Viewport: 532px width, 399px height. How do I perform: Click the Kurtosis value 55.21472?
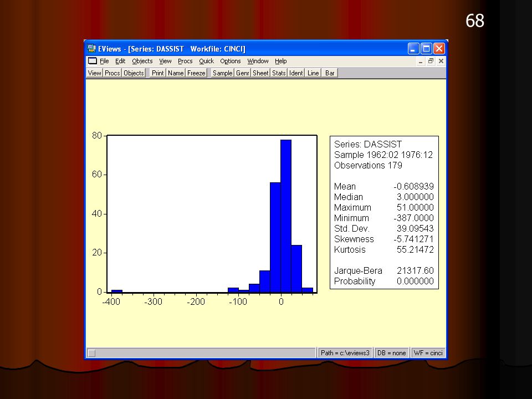(x=415, y=249)
